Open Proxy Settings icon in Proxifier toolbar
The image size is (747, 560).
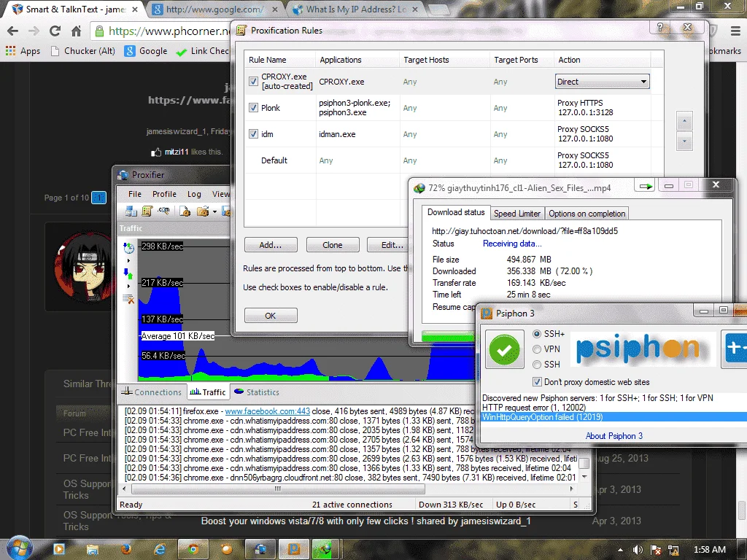[131, 211]
